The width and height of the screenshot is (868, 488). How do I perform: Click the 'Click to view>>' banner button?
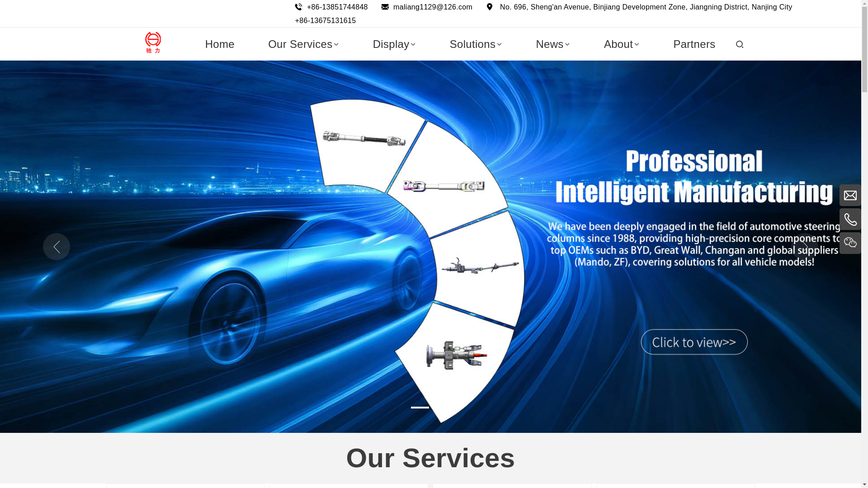pyautogui.click(x=694, y=342)
